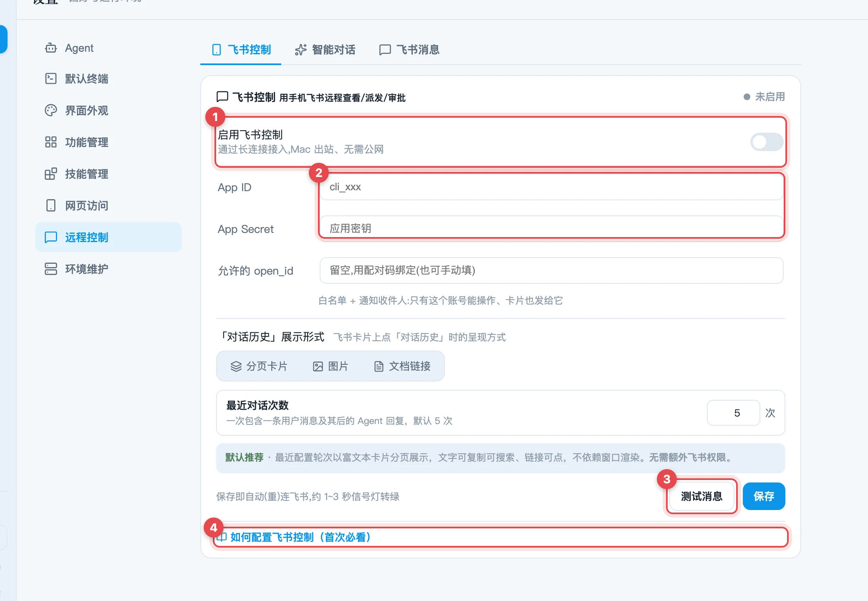Open 环境维护 server icon
This screenshot has width=868, height=601.
tap(51, 269)
